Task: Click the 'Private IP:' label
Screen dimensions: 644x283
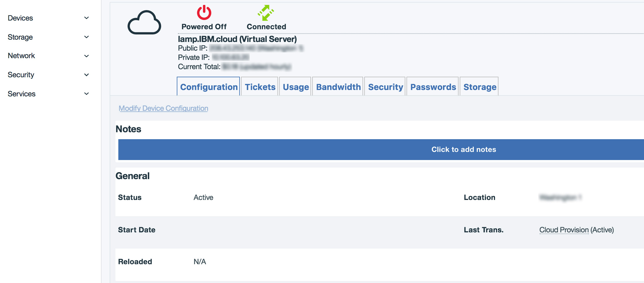Action: 194,57
